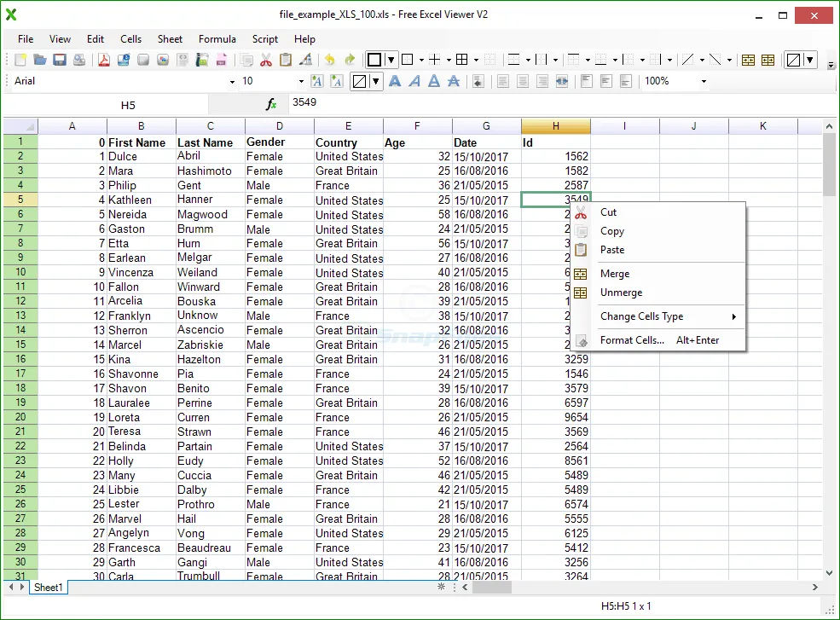
Task: Open the Cells menu
Action: point(130,39)
